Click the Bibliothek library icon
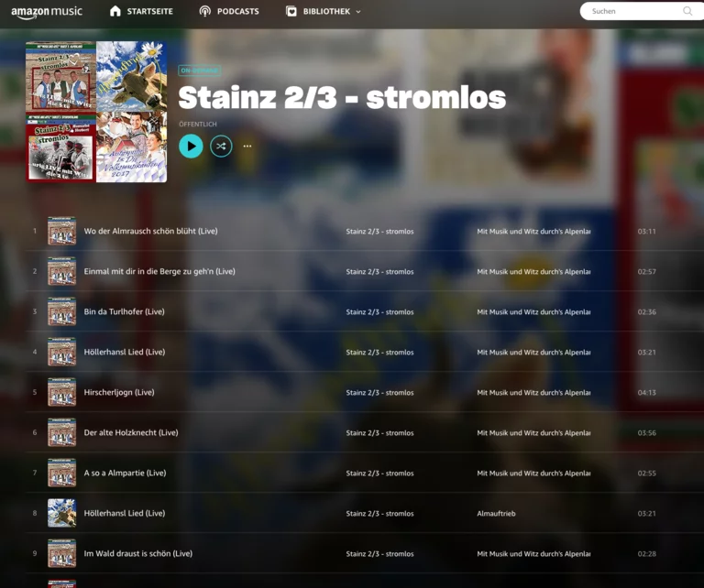This screenshot has height=588, width=704. click(291, 11)
